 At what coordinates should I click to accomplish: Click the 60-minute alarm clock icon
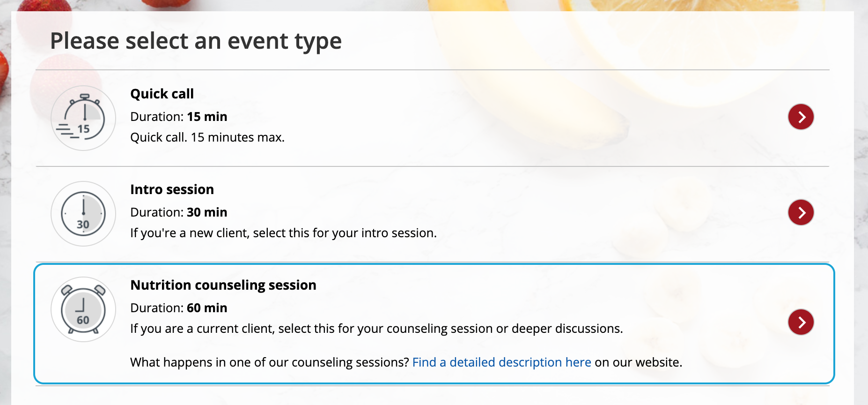pyautogui.click(x=83, y=309)
